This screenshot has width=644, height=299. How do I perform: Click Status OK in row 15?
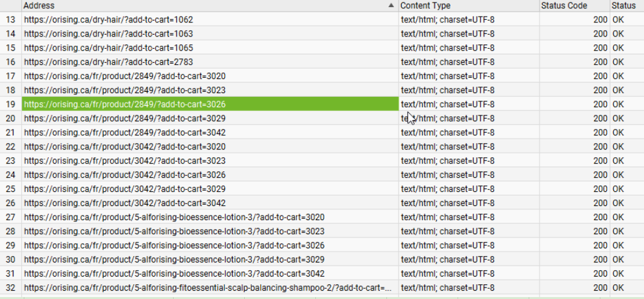(x=618, y=47)
